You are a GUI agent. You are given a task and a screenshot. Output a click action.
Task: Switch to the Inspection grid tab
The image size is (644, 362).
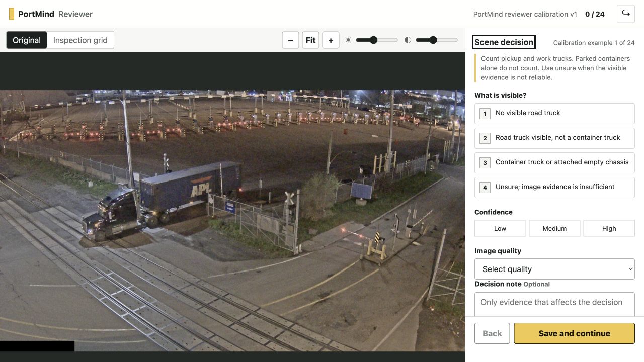coord(80,40)
